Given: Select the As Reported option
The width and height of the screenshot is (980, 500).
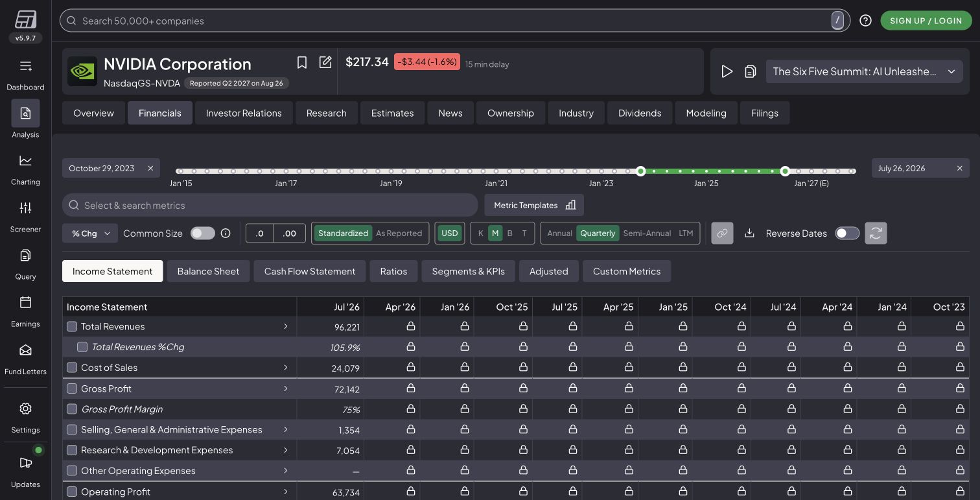Looking at the screenshot, I should click(399, 233).
